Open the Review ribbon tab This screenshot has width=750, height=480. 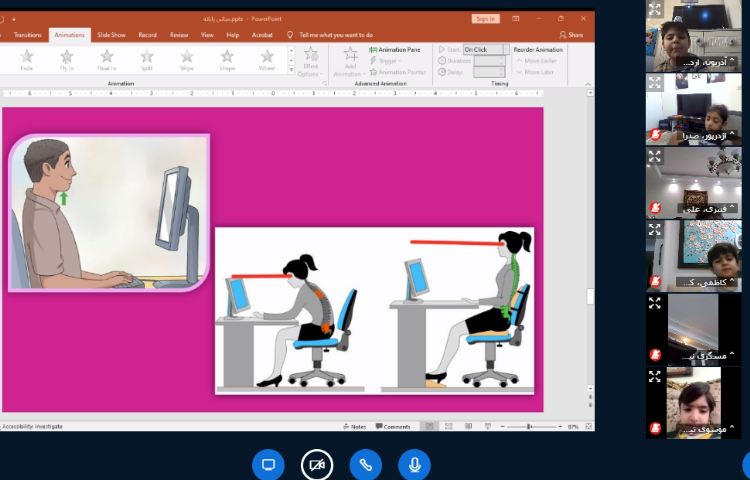[179, 34]
